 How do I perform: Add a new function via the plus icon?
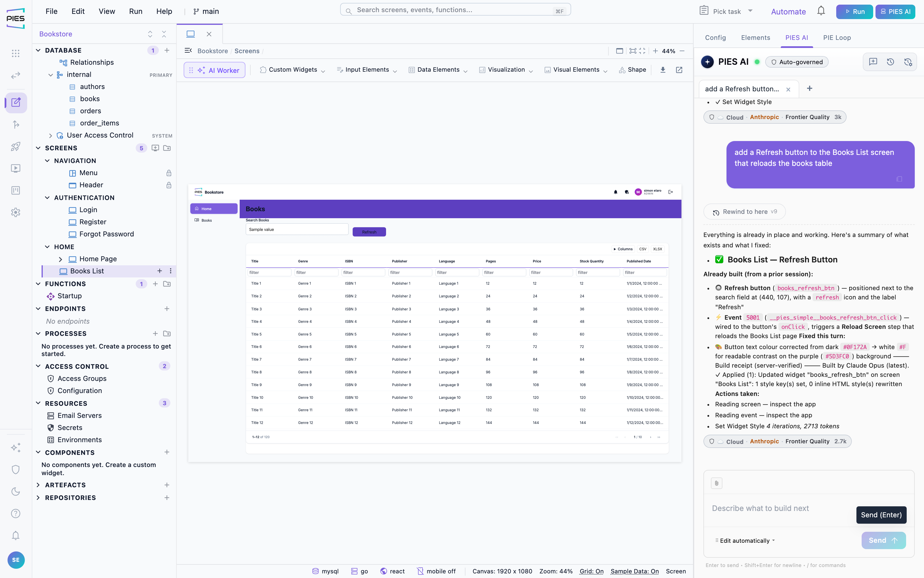155,284
